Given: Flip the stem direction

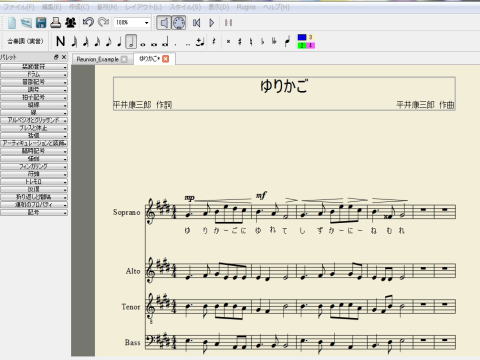Looking at the screenshot, I should click(287, 41).
